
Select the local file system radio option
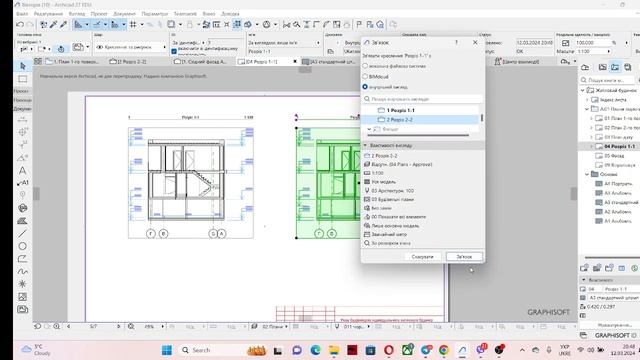(365, 66)
